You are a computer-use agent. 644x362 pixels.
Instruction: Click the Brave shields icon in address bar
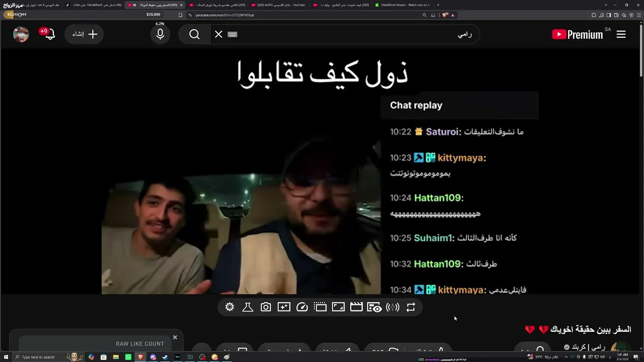pyautogui.click(x=445, y=15)
